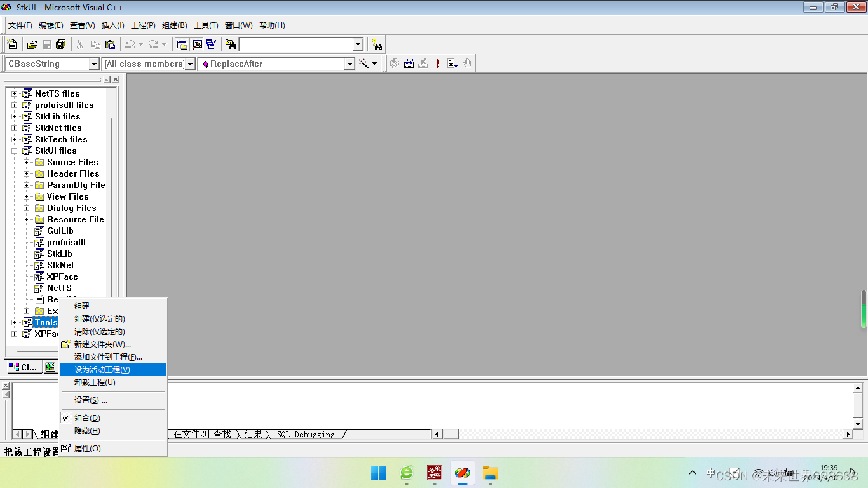868x488 pixels.
Task: Open the 工程(P) menu
Action: 143,25
